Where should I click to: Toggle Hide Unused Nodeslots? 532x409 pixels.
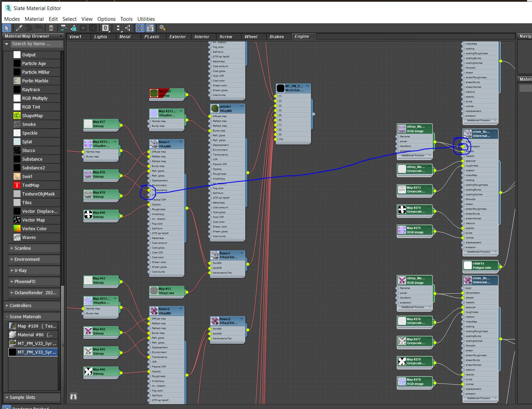[x=73, y=28]
